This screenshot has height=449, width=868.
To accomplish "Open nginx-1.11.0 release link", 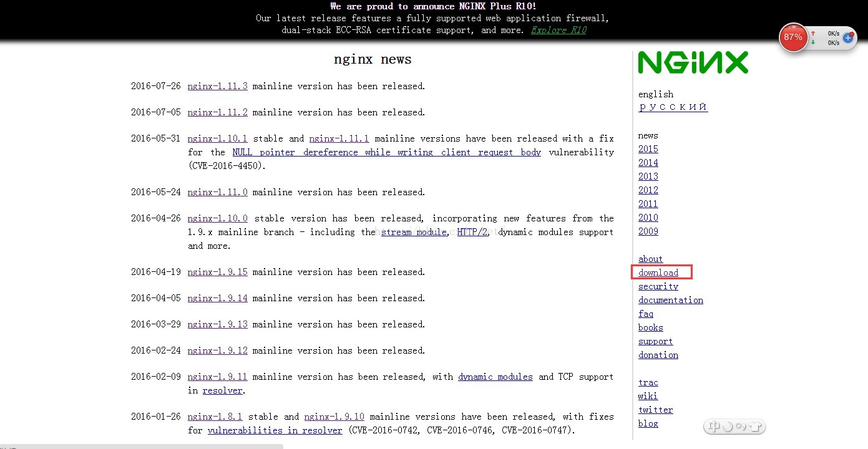I will pyautogui.click(x=217, y=192).
